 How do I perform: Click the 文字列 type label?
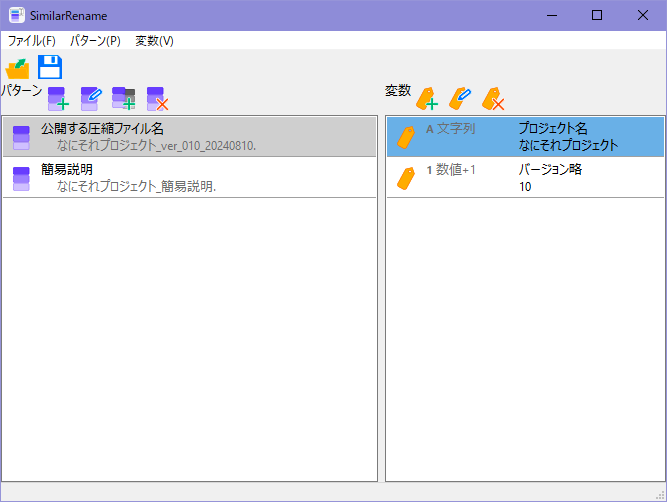[456, 128]
